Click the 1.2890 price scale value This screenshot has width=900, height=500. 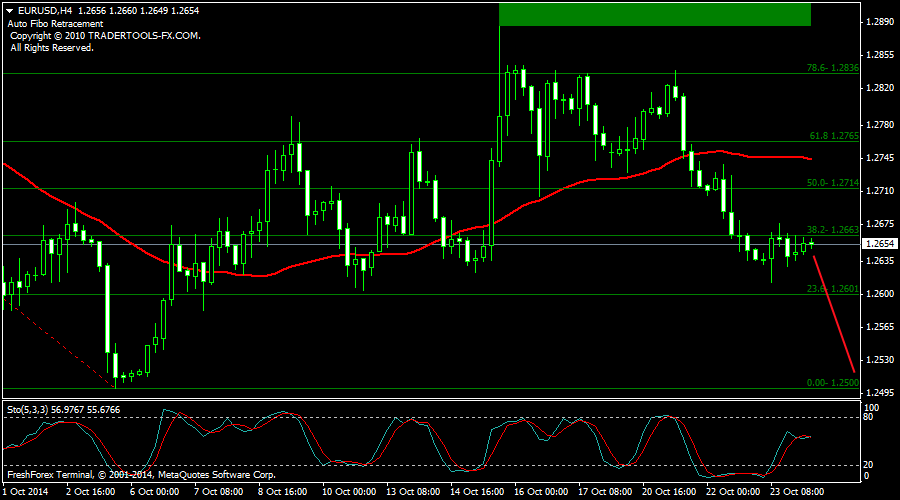point(880,22)
